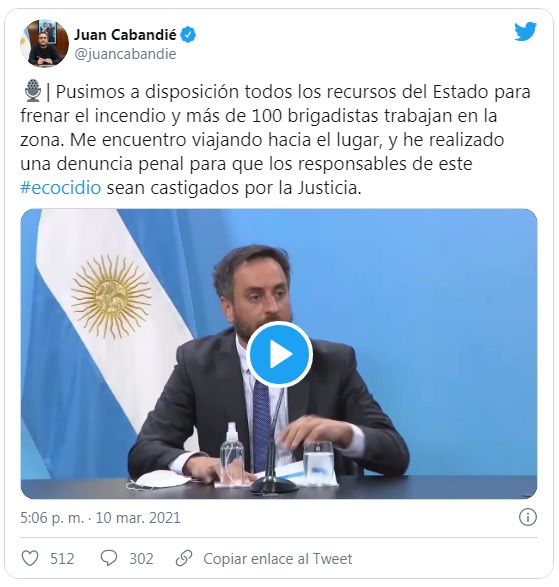This screenshot has height=587, width=559.
Task: Like the tweet with heart icon
Action: point(30,558)
